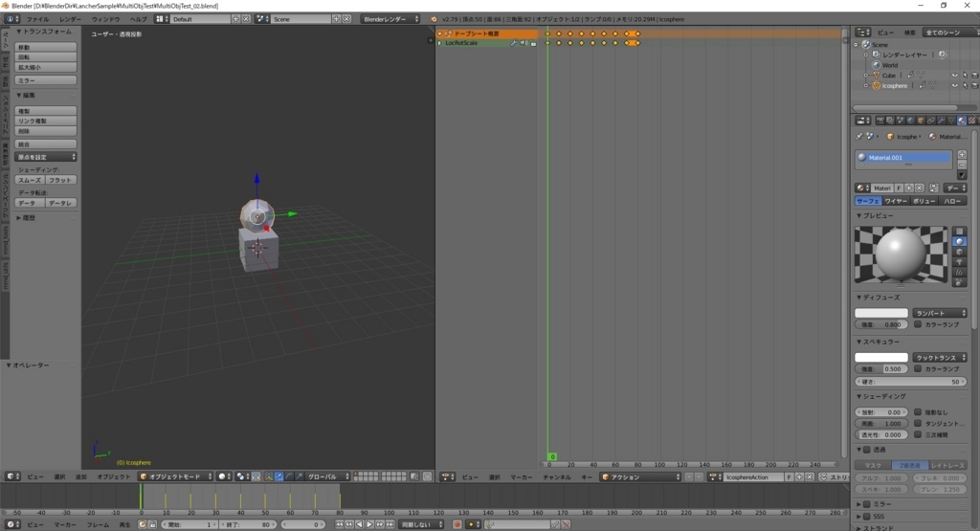Toggle Icosphere renderability camera in outliner

coord(975,85)
